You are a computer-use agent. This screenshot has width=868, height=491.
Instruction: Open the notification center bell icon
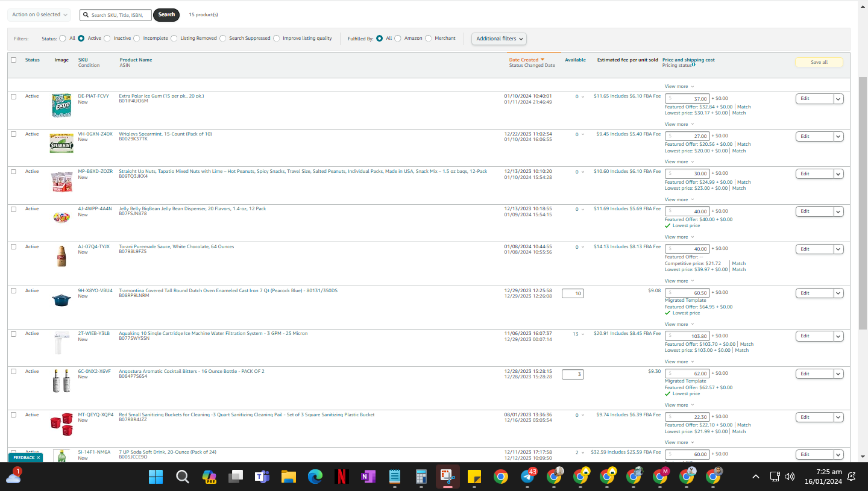(x=852, y=477)
